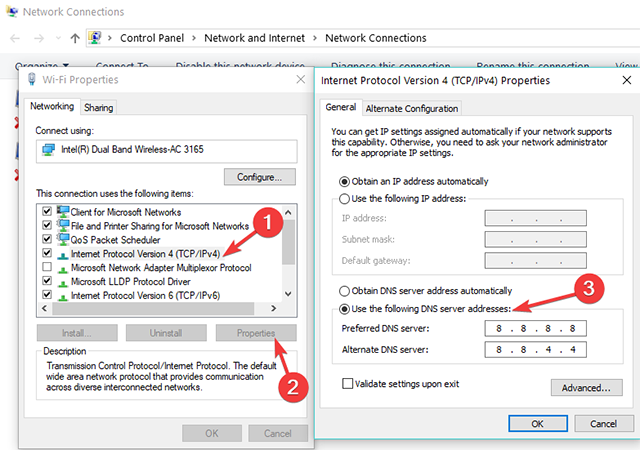Viewport: 640px width, 450px height.
Task: Select Obtain DNS server address automatically
Action: [344, 291]
